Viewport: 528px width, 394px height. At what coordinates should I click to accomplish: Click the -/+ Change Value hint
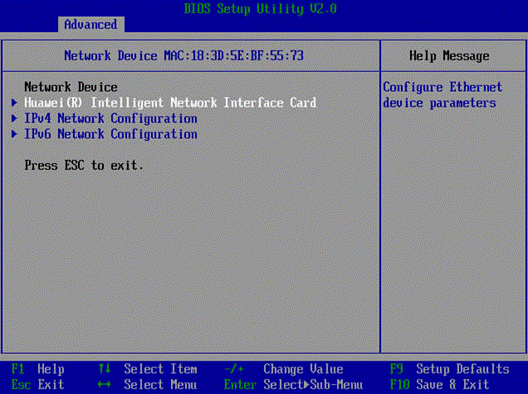284,369
